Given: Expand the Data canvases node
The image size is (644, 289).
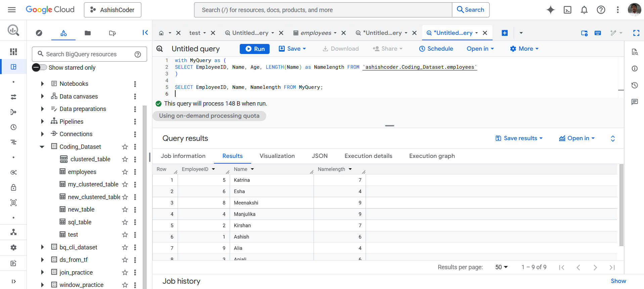Looking at the screenshot, I should pyautogui.click(x=42, y=96).
